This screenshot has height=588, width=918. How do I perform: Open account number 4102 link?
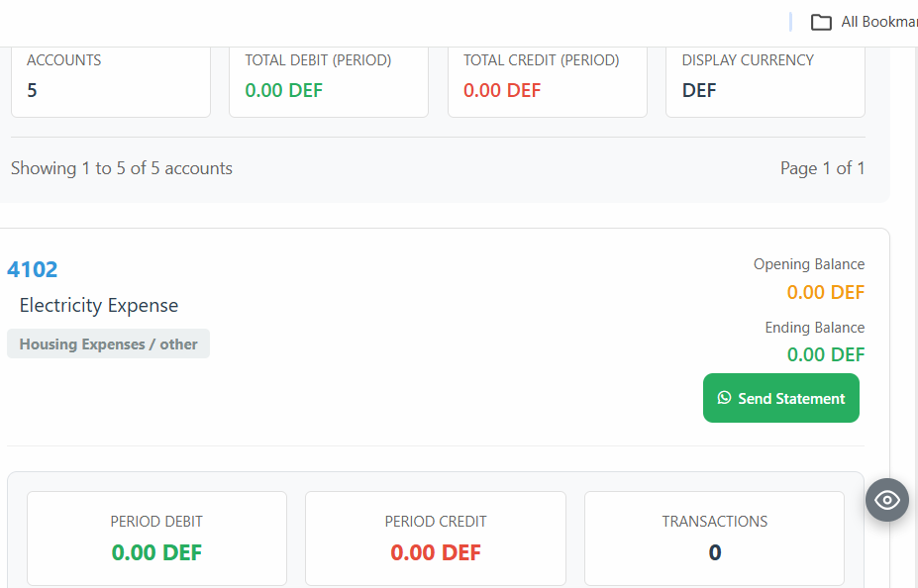33,269
